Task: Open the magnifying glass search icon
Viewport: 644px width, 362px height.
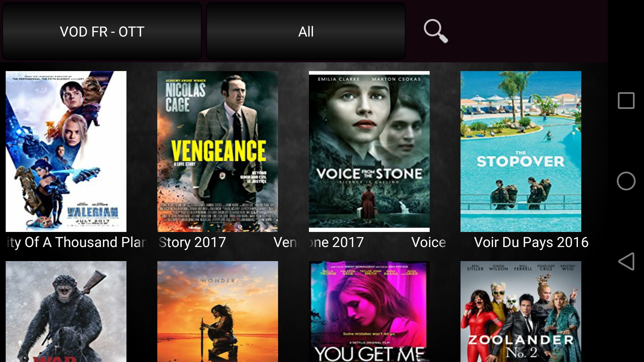Action: pos(436,31)
